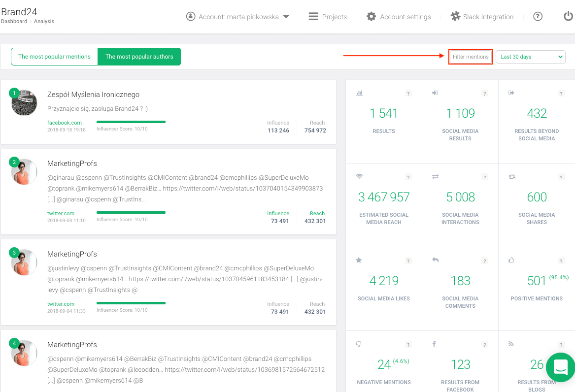575x392 pixels.
Task: Click the 4 219 social media likes value
Action: [x=383, y=281]
